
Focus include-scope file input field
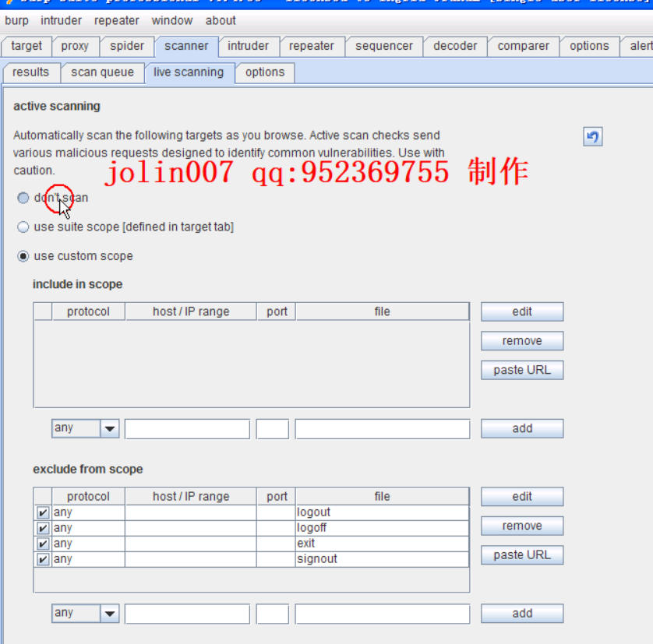click(383, 429)
